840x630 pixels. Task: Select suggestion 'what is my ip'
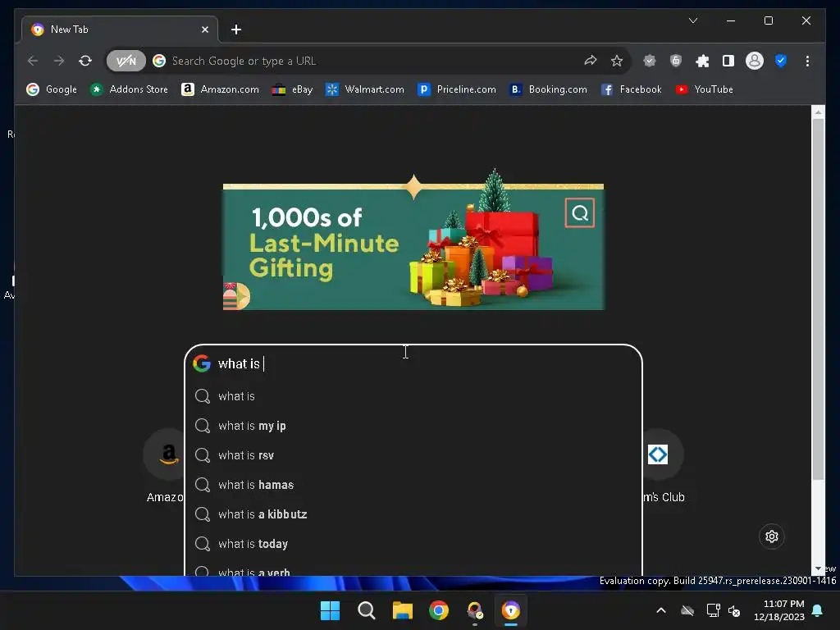[413, 426]
